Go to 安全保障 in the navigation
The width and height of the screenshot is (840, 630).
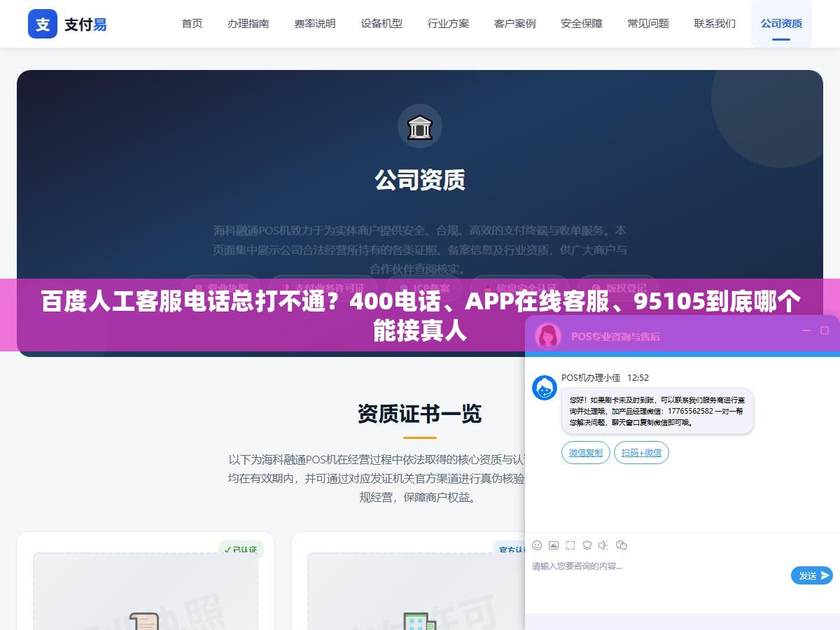(x=582, y=23)
